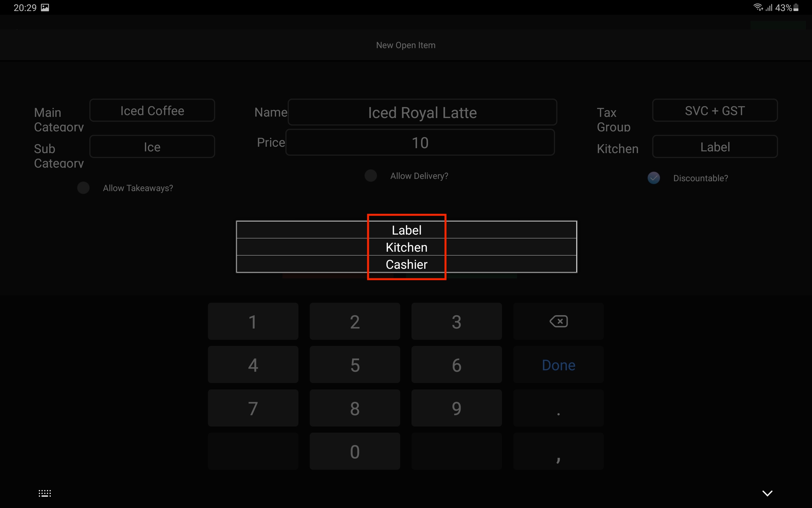This screenshot has height=508, width=812.
Task: Tap the Name field Iced Royal Latte
Action: click(422, 113)
